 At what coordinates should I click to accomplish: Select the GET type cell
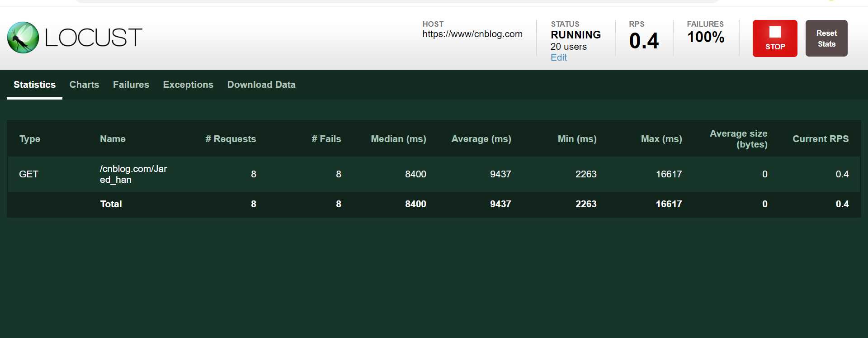[x=28, y=174]
